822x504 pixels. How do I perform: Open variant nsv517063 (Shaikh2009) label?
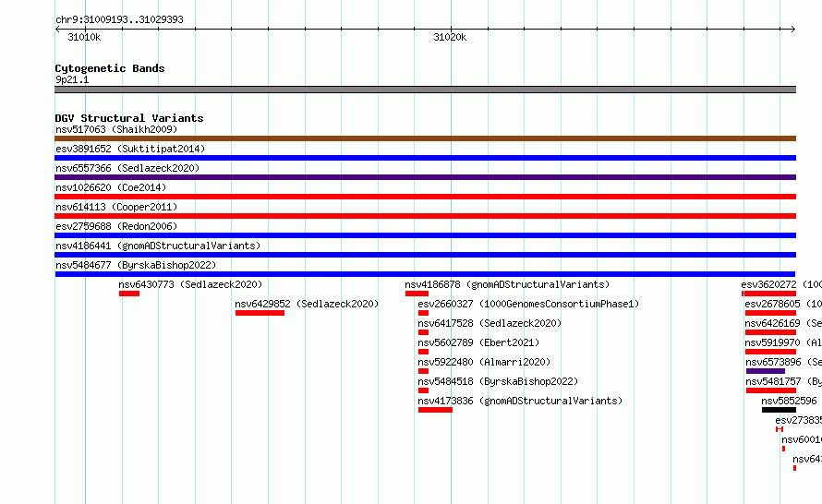116,129
